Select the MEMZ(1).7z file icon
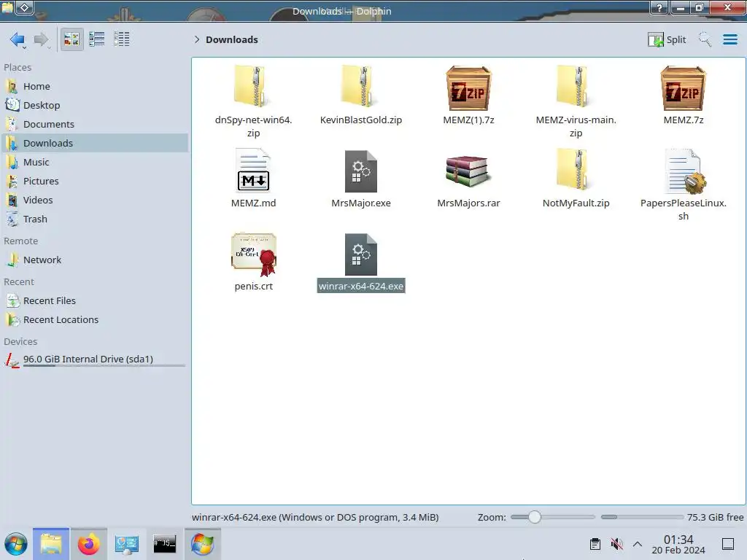 (x=468, y=88)
